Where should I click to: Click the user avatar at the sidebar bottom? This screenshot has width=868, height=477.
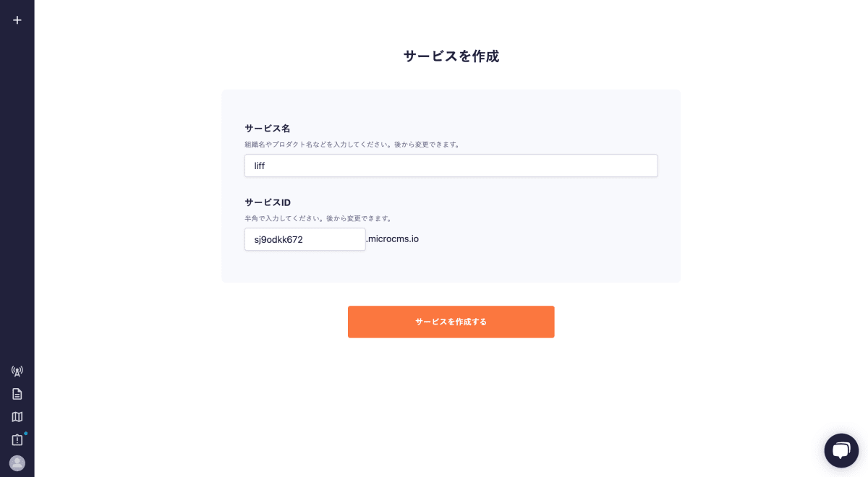click(x=17, y=463)
